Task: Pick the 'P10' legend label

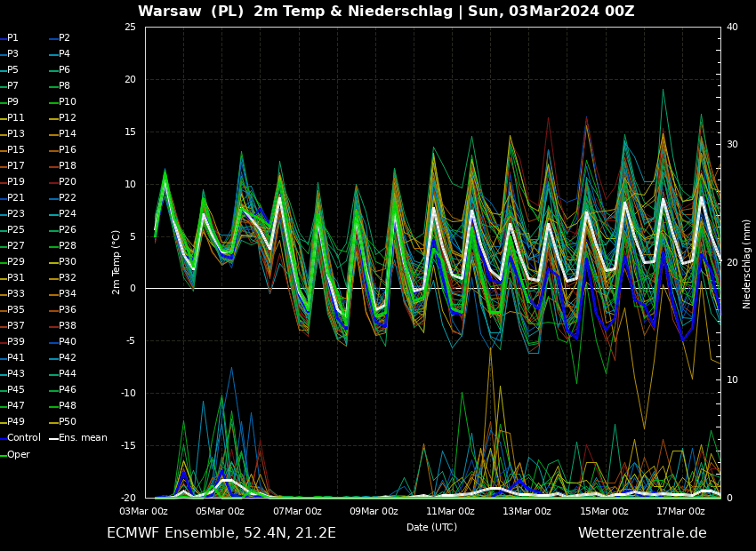Action: pos(68,101)
